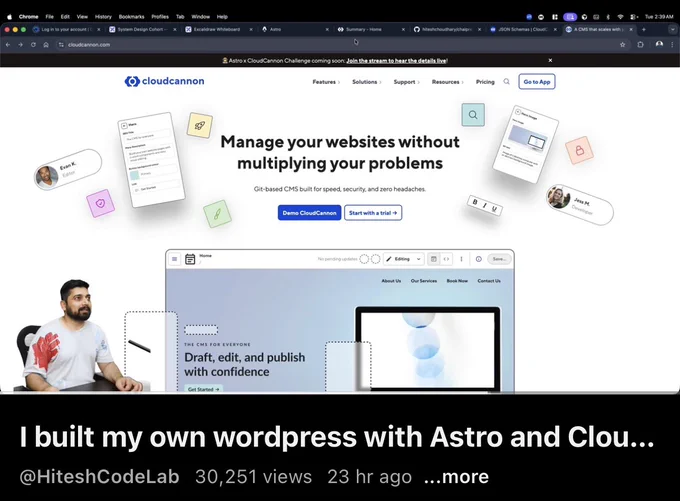Click the CloudCannon logo
This screenshot has height=501, width=680.
click(x=164, y=81)
